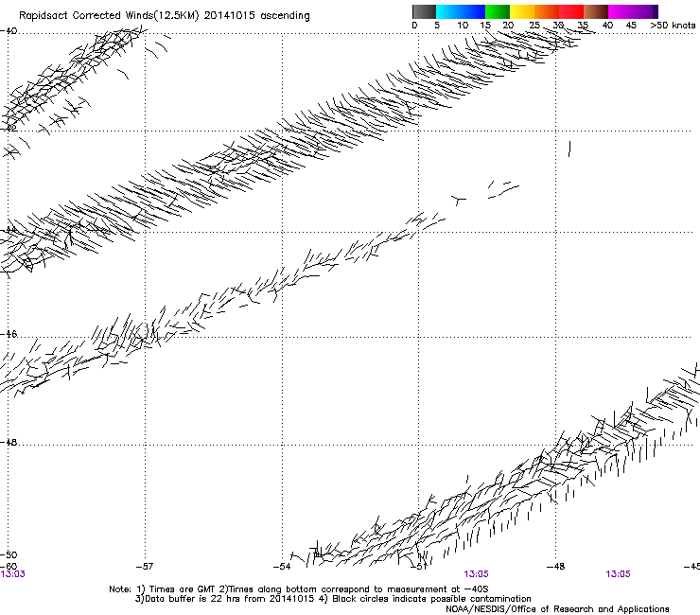Click the 'Rapidsact Corrected Winds(12.5KM)' title text

pyautogui.click(x=109, y=16)
